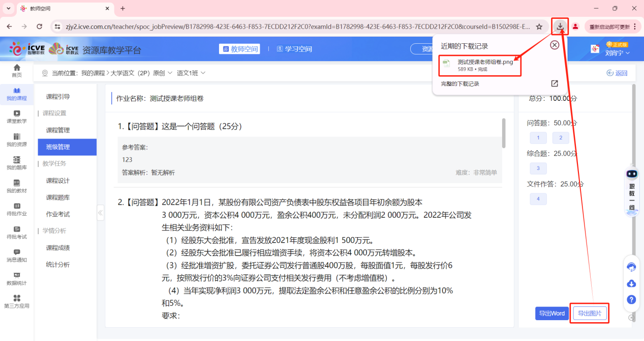Open the customer service headset icon
Viewport: 644px width, 341px height.
tap(631, 267)
